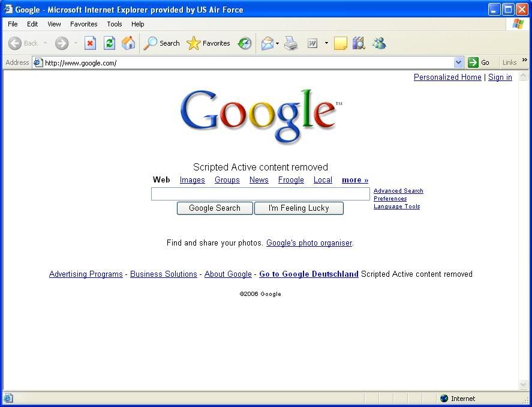
Task: Follow the Advanced Search link
Action: point(398,191)
